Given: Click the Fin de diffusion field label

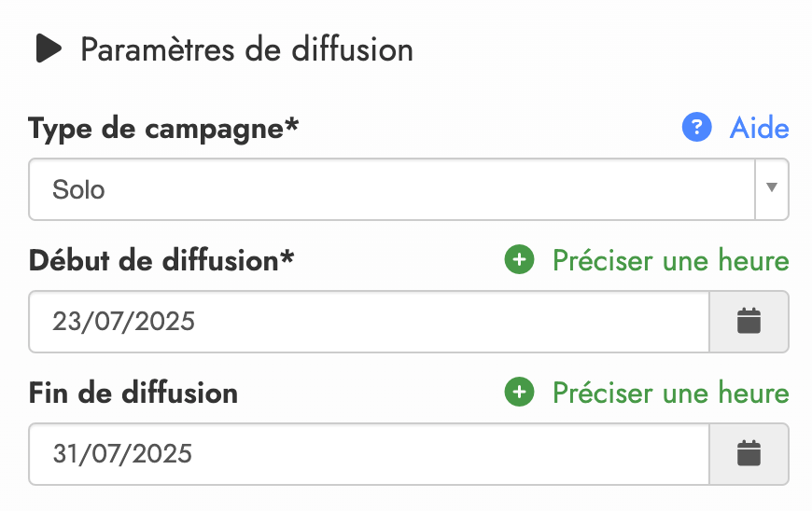Looking at the screenshot, I should pos(133,393).
